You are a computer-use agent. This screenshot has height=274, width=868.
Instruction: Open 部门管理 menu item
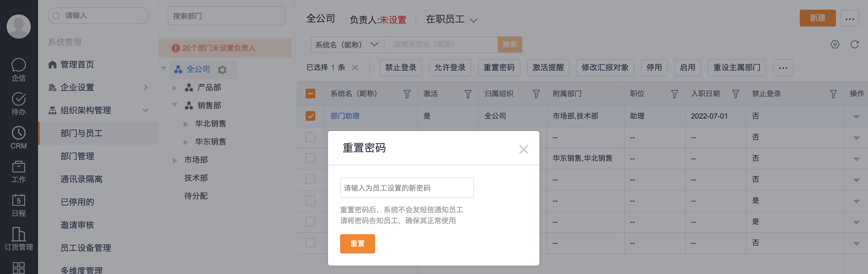click(x=77, y=156)
